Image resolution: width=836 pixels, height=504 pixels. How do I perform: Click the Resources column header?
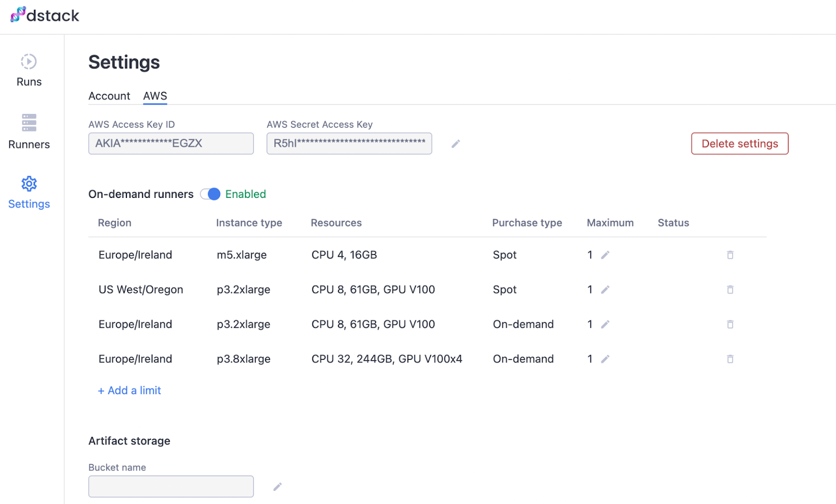click(x=336, y=223)
